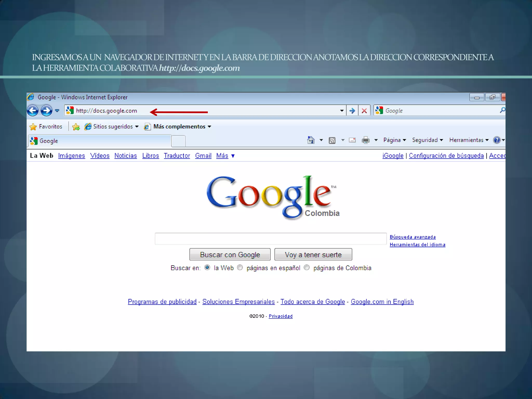Click the Imágenes link
Viewport: 532px width, 399px height.
coord(72,156)
